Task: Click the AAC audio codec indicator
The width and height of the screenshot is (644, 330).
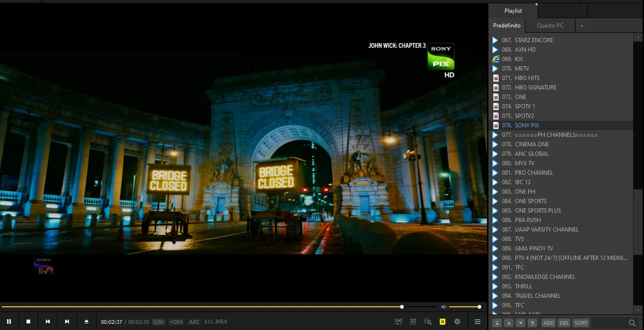Action: pyautogui.click(x=194, y=322)
